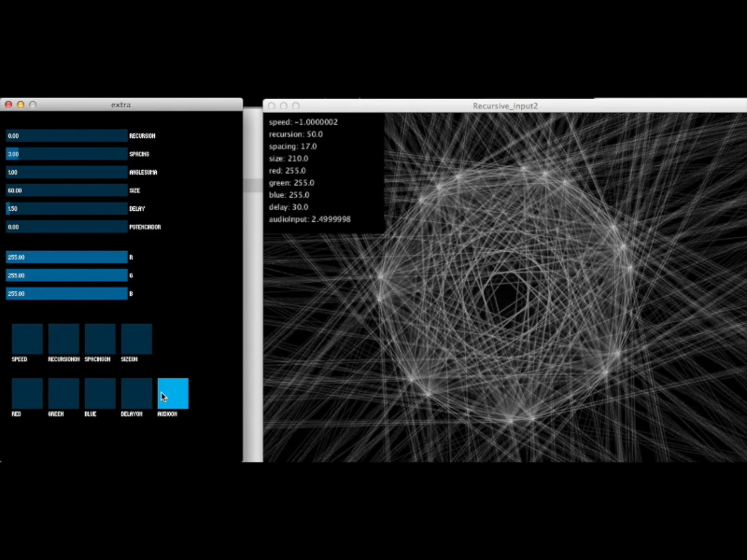Zoom the Recursive_input2 window
The height and width of the screenshot is (560, 747).
pos(296,106)
